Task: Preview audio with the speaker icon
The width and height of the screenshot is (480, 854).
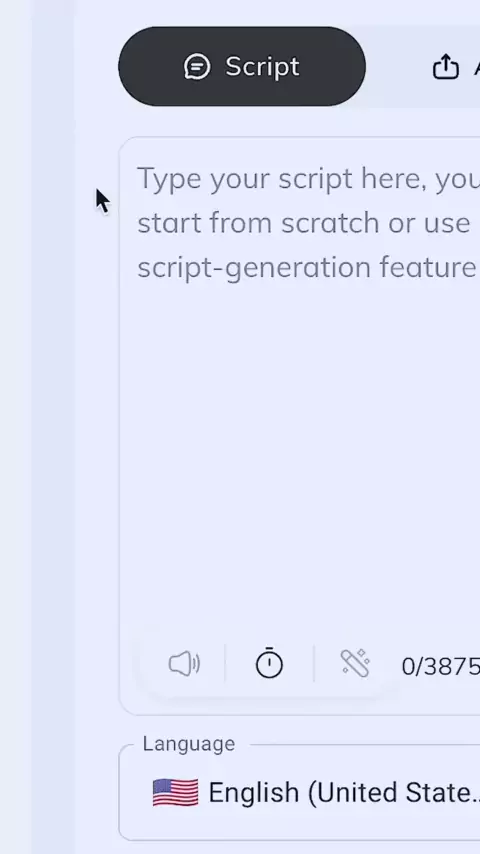Action: coord(184,664)
